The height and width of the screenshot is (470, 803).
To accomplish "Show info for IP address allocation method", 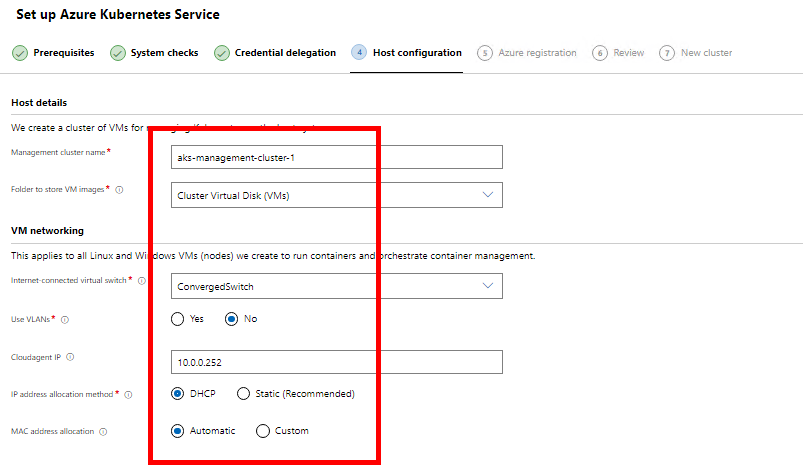I will click(129, 395).
